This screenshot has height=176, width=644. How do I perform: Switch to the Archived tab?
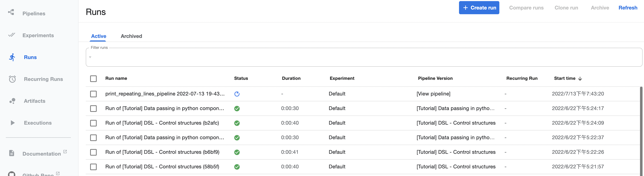(131, 36)
